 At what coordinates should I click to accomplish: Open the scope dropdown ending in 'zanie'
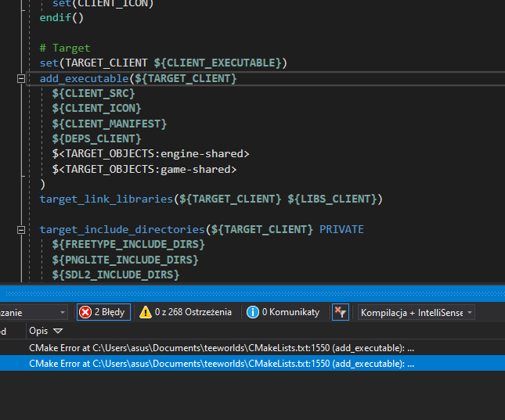(34, 313)
